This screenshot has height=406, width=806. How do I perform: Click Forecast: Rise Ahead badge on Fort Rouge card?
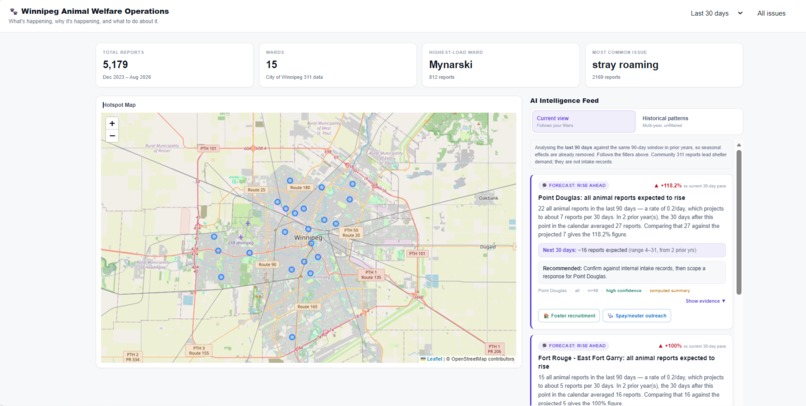(x=574, y=346)
